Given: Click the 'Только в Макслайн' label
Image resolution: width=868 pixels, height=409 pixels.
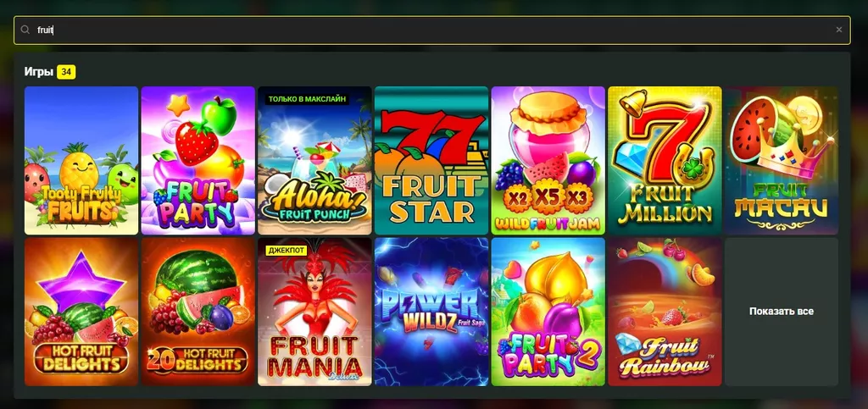Looking at the screenshot, I should (307, 99).
